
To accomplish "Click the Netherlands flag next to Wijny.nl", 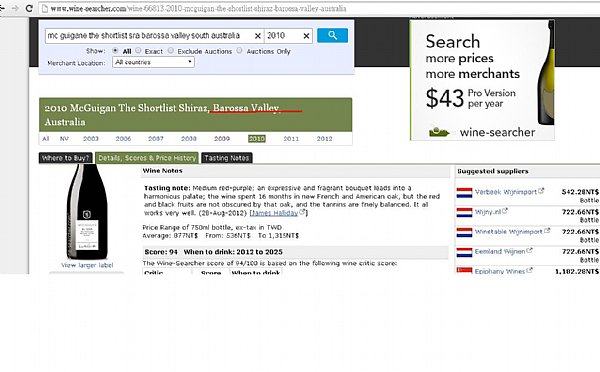I will click(464, 212).
